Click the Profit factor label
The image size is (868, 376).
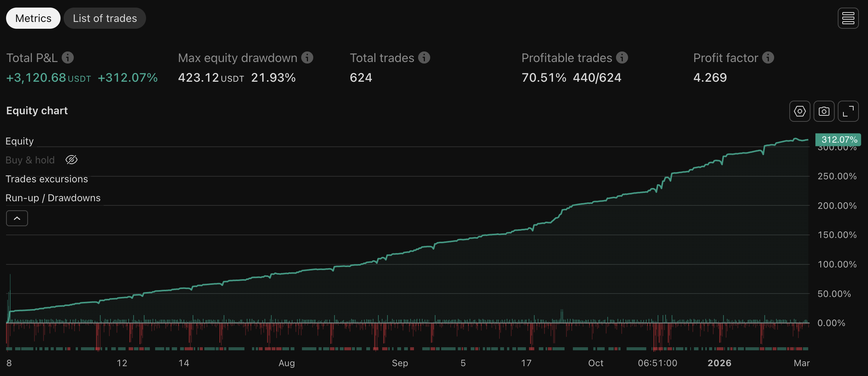[726, 58]
